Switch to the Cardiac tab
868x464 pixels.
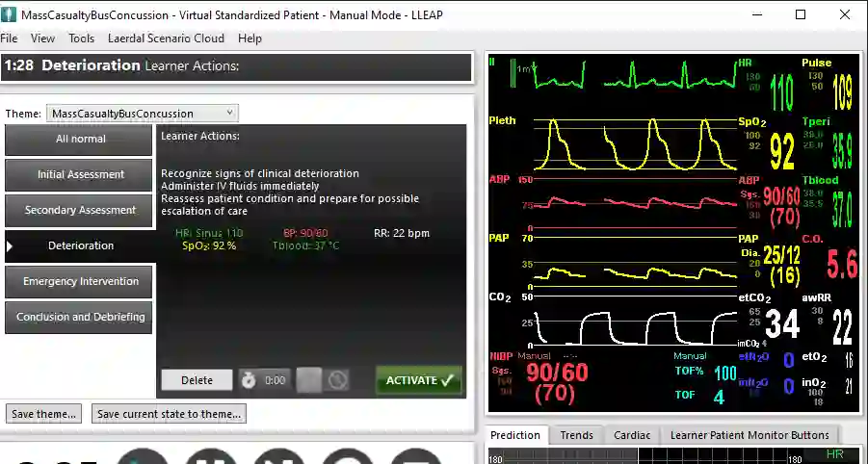click(632, 435)
